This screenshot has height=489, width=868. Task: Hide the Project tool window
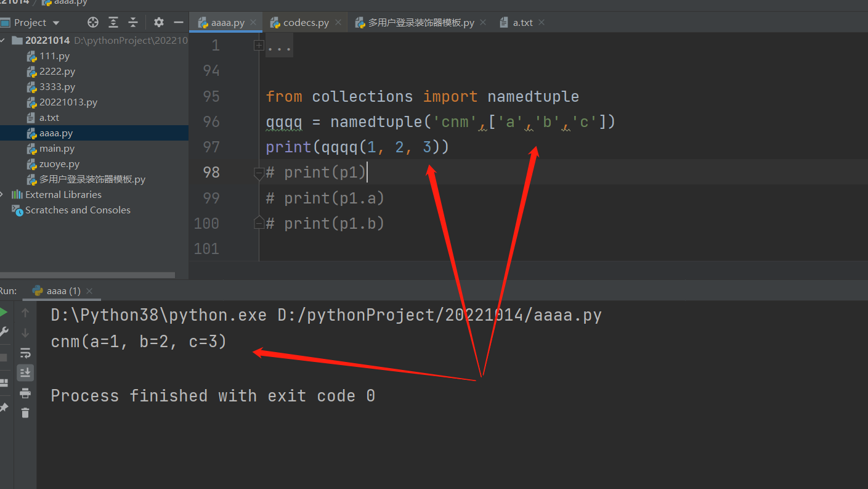coord(179,22)
